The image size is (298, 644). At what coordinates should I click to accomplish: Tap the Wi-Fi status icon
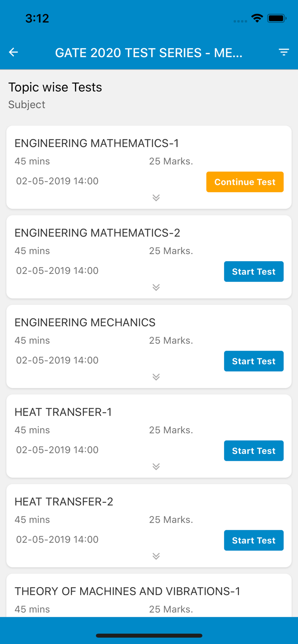(257, 18)
